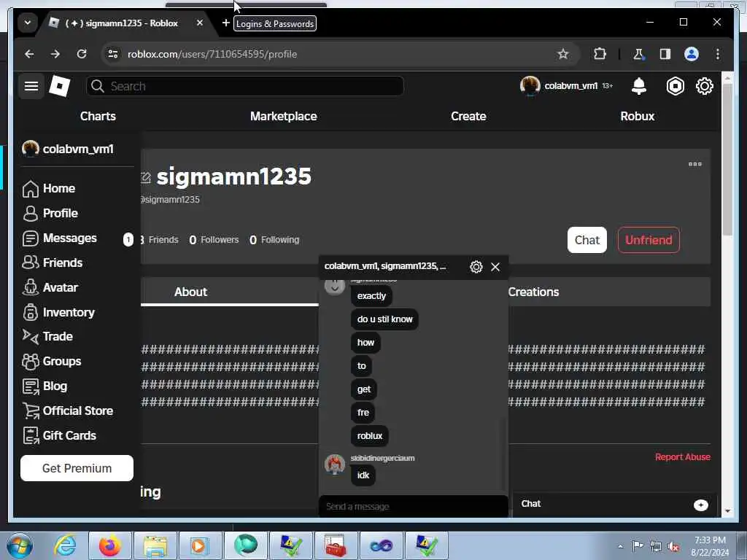View the 0 Following link

tap(274, 240)
